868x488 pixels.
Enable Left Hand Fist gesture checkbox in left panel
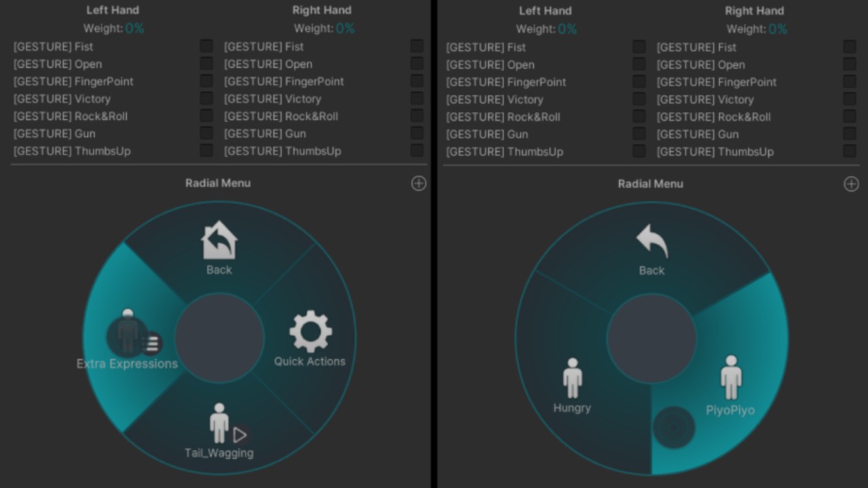206,46
